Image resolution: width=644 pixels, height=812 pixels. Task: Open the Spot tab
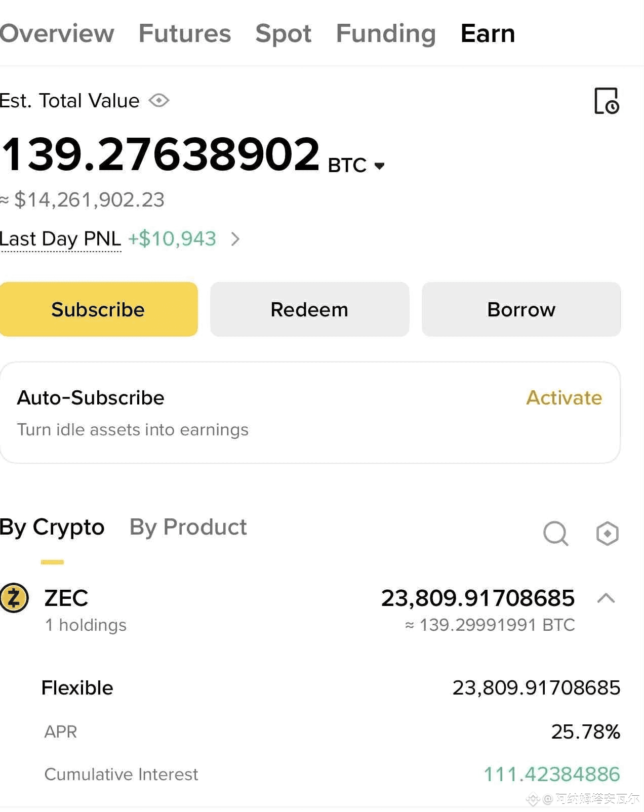(284, 33)
